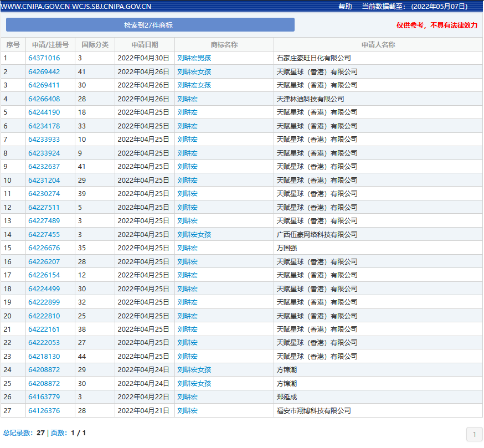Click the red 仅供参考 disclaimer text

click(437, 25)
